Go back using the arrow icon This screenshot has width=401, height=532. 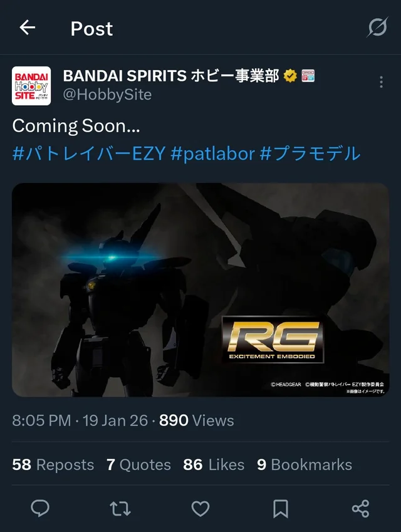point(27,28)
